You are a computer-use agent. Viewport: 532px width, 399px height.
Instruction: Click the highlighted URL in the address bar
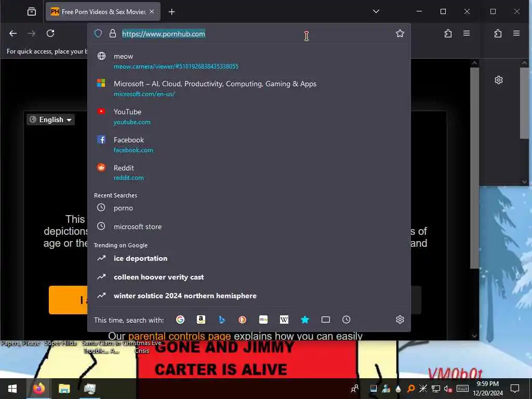point(164,34)
